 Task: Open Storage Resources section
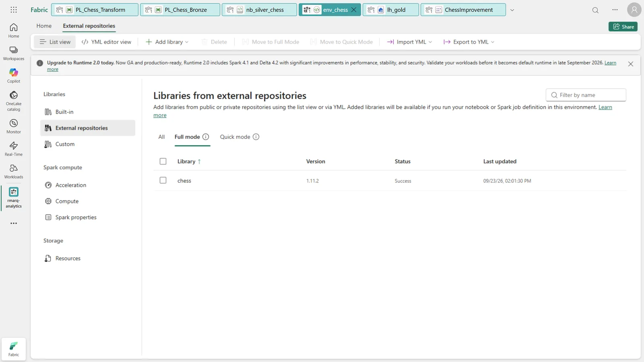pyautogui.click(x=88, y=258)
